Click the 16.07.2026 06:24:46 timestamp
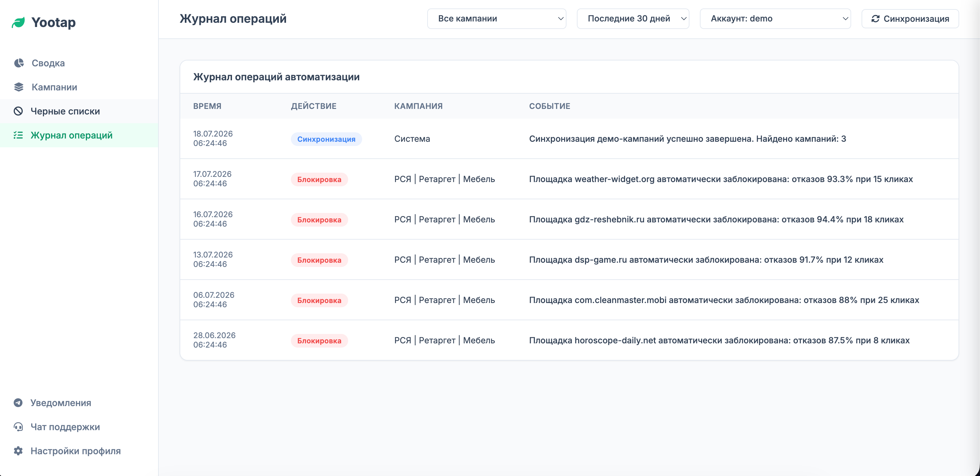The width and height of the screenshot is (980, 476). [x=213, y=219]
